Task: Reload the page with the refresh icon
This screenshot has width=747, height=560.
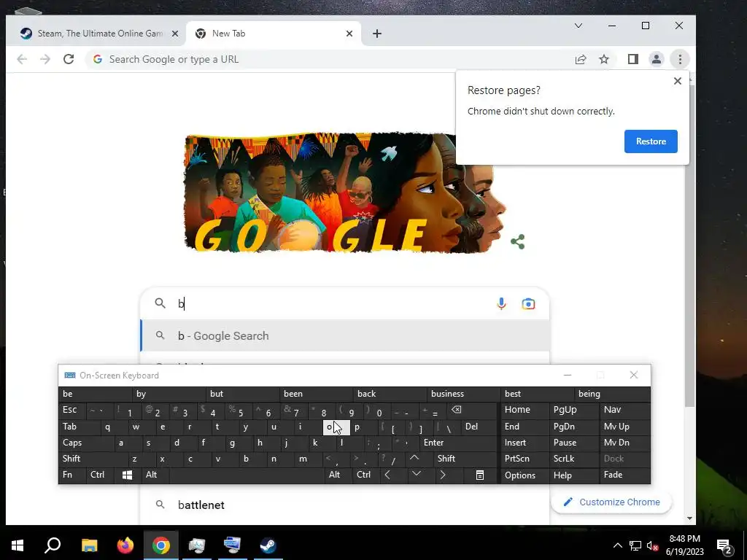Action: tap(69, 59)
